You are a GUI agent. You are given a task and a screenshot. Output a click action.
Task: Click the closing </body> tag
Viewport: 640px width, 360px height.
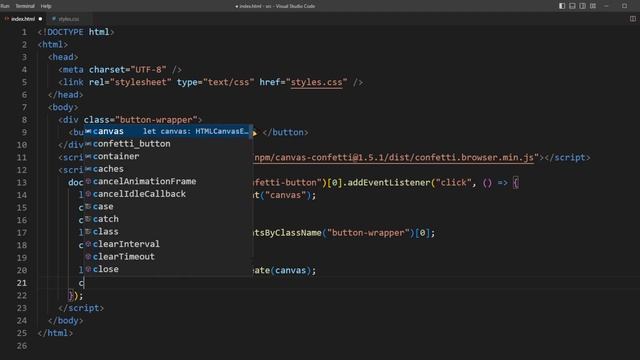click(x=66, y=320)
